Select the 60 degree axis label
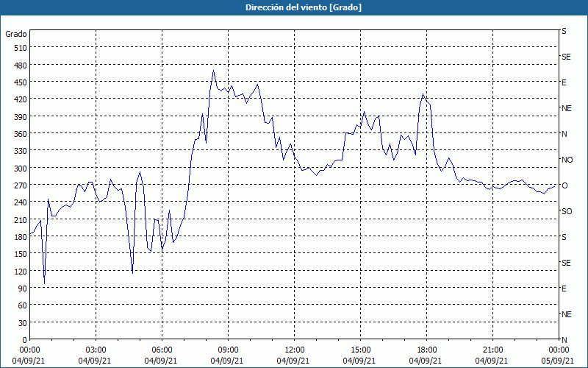588x368 pixels. 23,305
